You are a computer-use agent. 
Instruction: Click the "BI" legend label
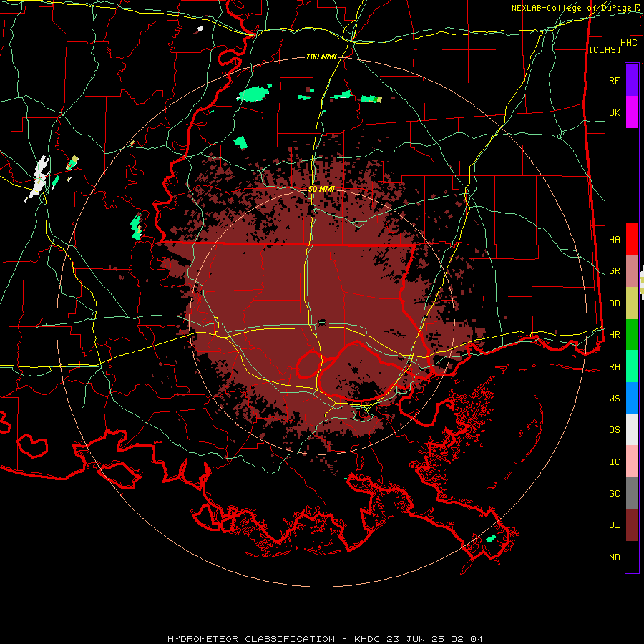[615, 525]
